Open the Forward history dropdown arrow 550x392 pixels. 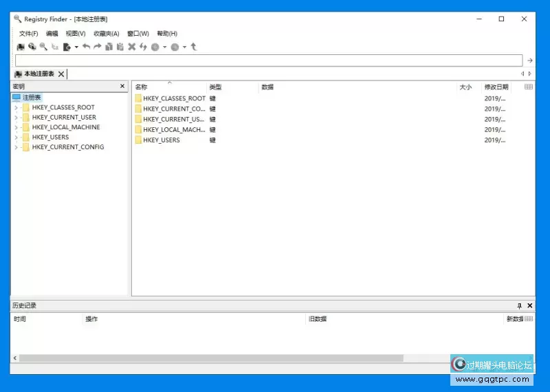point(184,47)
